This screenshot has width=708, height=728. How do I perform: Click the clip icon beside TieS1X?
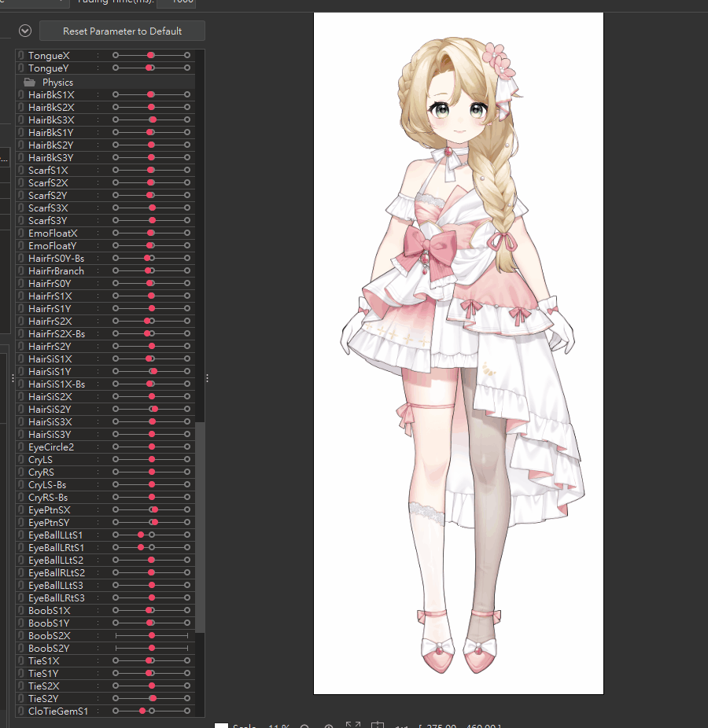point(21,660)
